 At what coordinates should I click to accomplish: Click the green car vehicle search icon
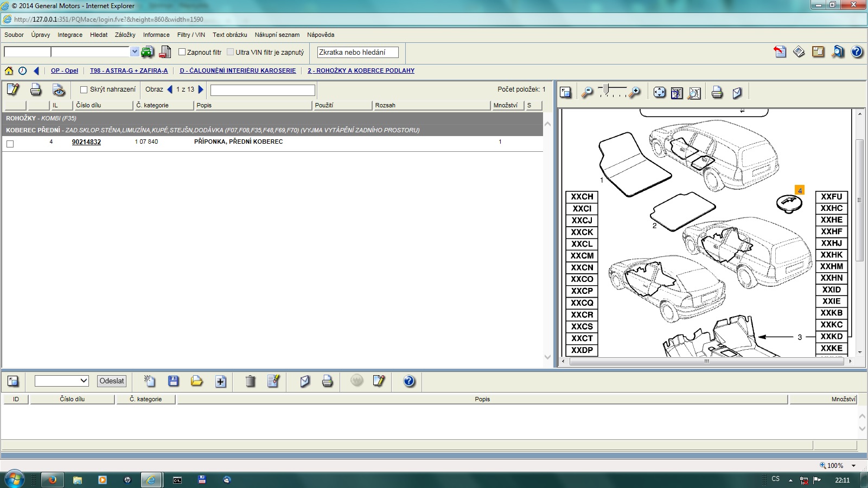147,52
